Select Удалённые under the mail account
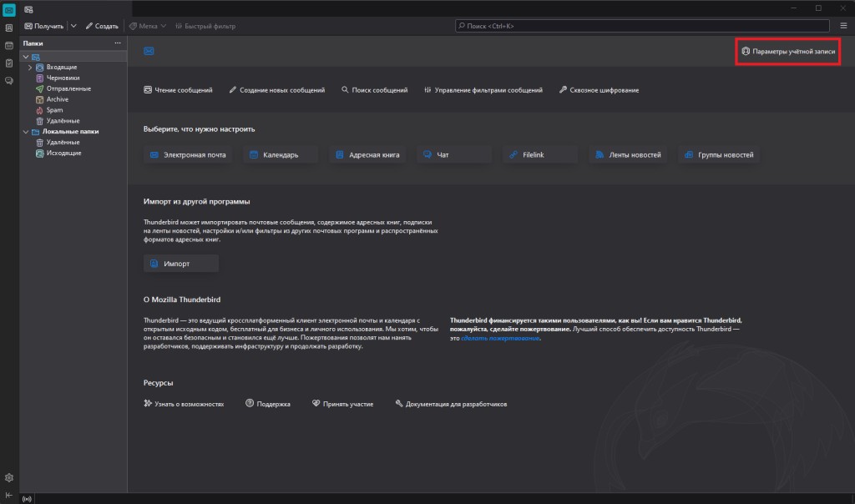The height and width of the screenshot is (504, 855). pyautogui.click(x=63, y=121)
